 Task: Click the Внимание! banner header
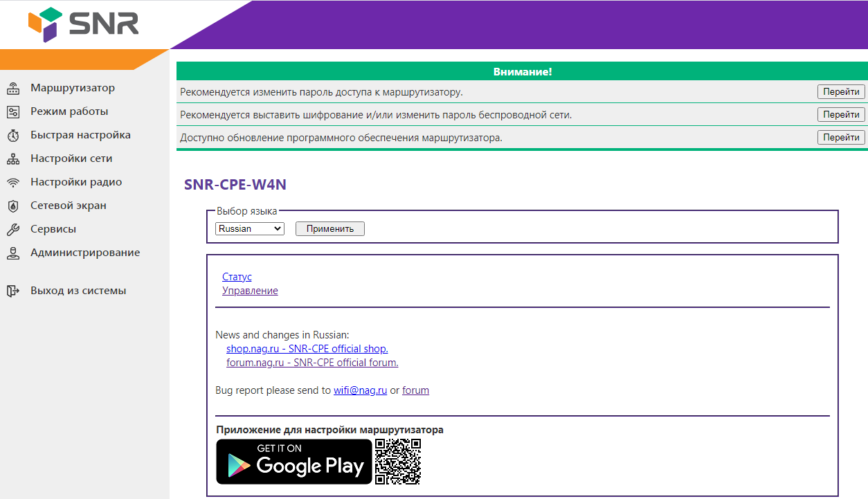523,72
